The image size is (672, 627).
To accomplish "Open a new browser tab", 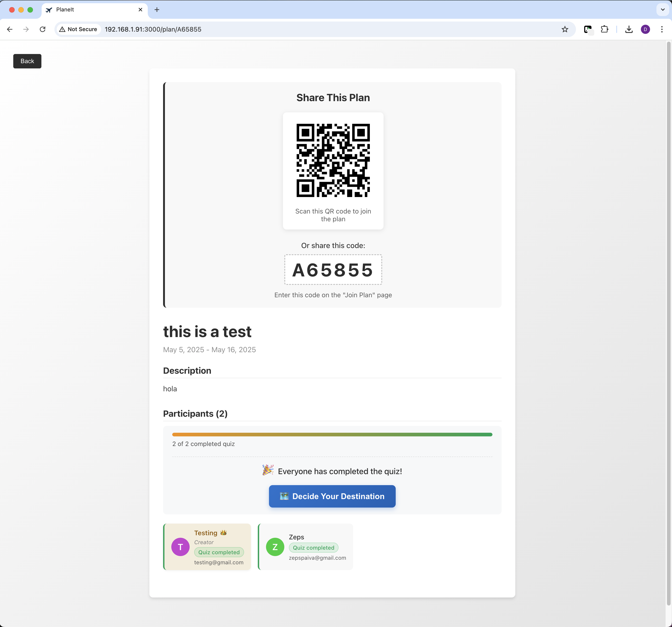I will [157, 9].
